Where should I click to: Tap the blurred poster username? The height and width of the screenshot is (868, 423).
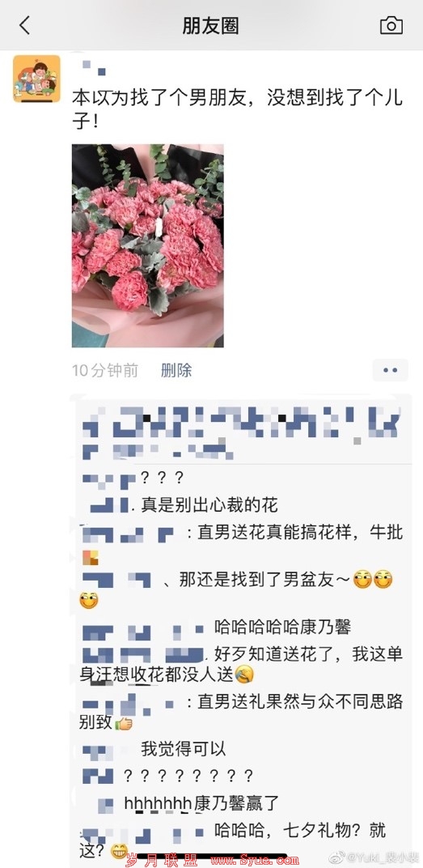coord(94,67)
